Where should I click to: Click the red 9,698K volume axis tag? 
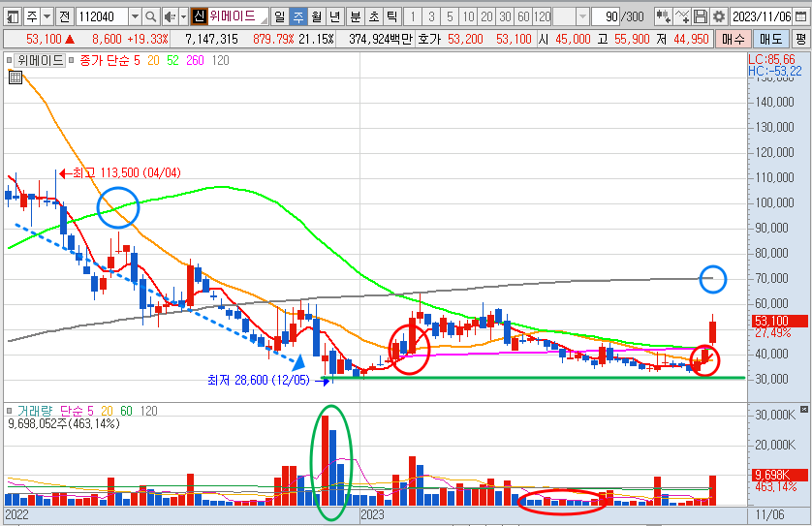[x=779, y=475]
